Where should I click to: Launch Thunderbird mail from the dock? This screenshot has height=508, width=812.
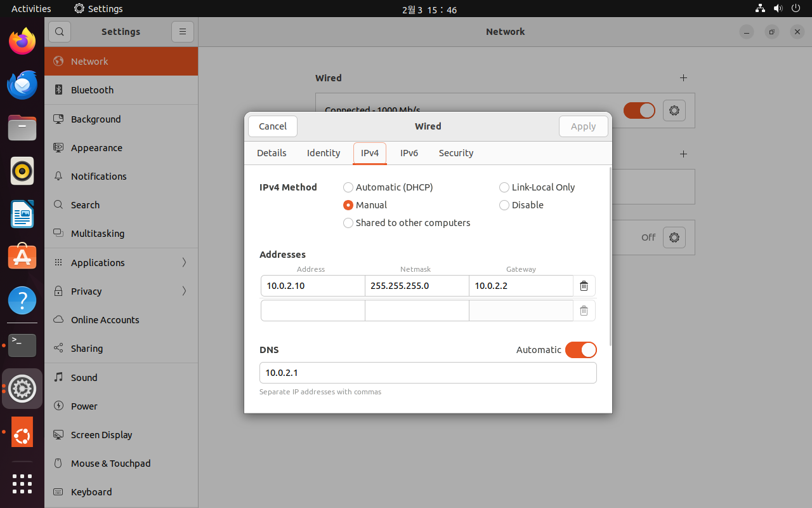(22, 85)
